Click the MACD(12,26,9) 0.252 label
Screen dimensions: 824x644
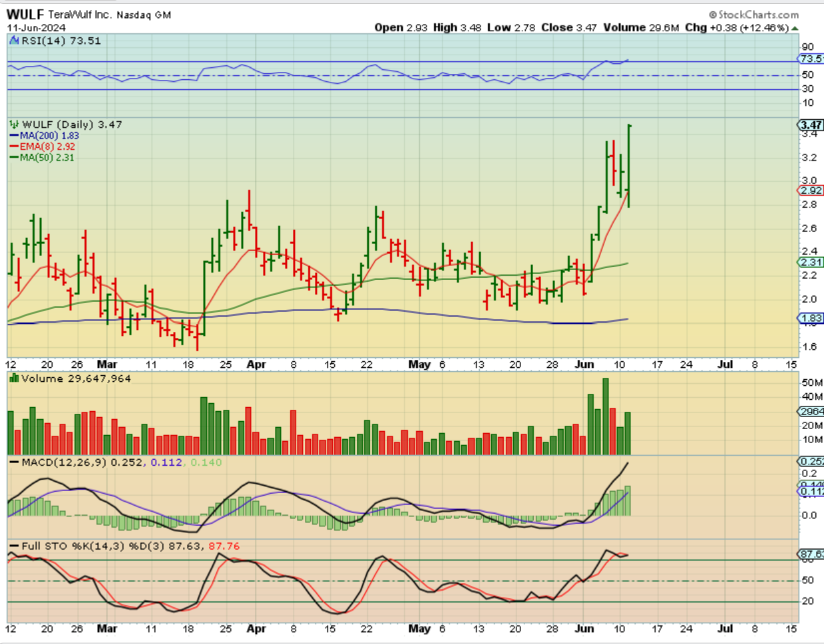coord(82,462)
